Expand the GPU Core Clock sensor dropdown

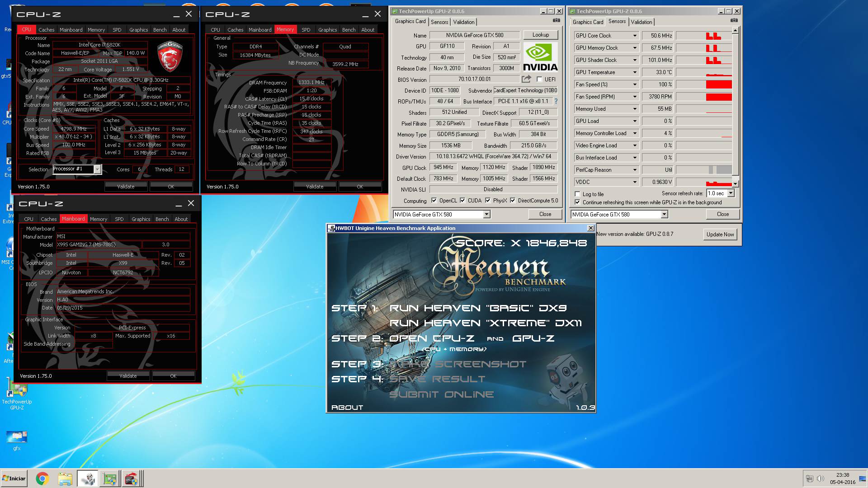(635, 36)
